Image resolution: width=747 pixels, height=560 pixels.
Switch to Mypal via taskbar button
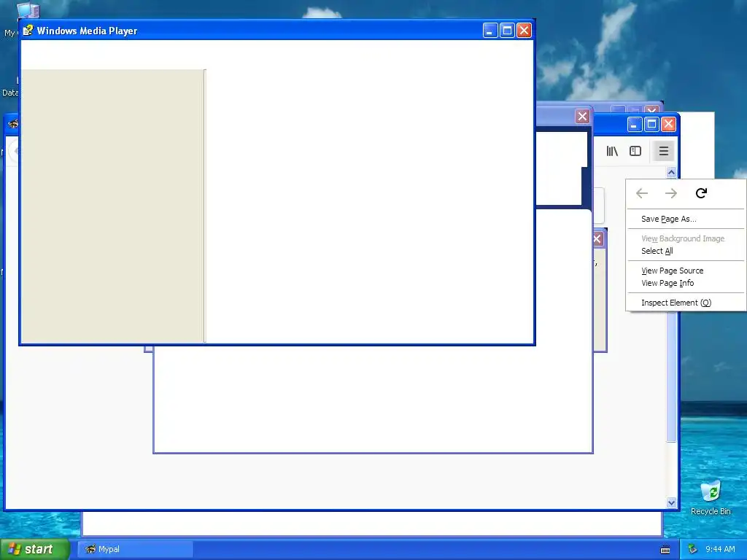tap(135, 549)
